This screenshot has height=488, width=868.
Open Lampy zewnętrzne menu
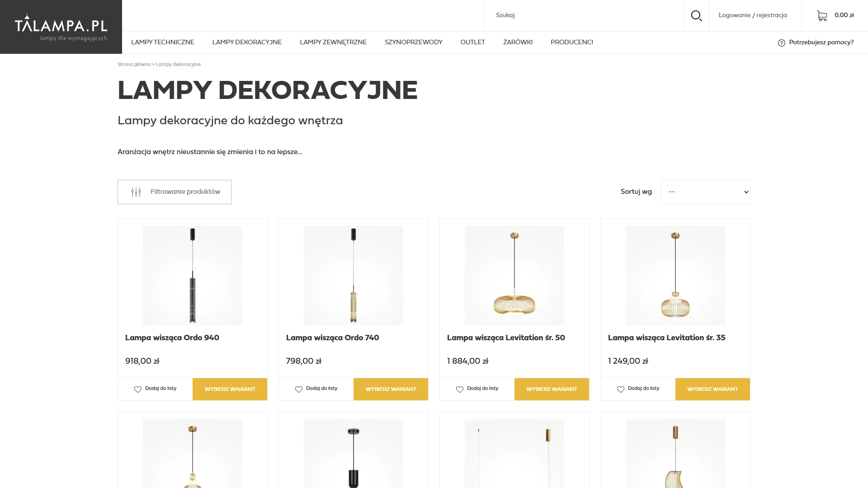(x=333, y=42)
